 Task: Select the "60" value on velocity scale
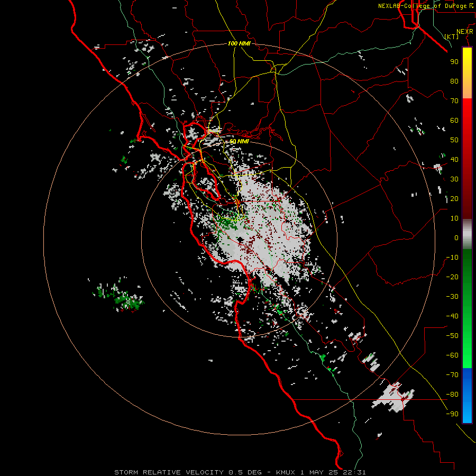[x=454, y=120]
